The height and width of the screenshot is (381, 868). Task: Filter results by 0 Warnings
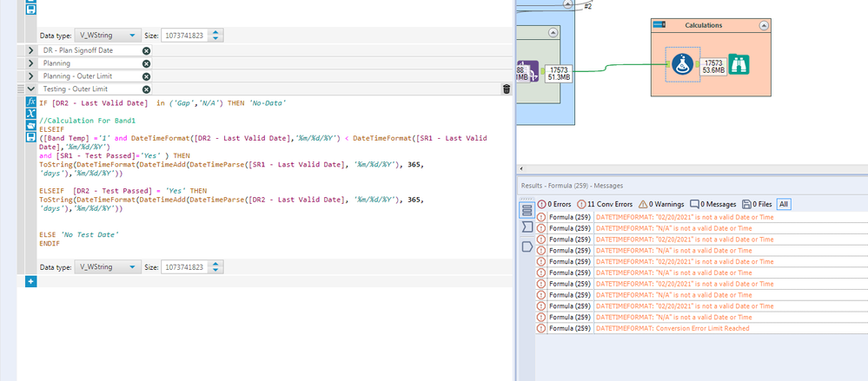(661, 204)
